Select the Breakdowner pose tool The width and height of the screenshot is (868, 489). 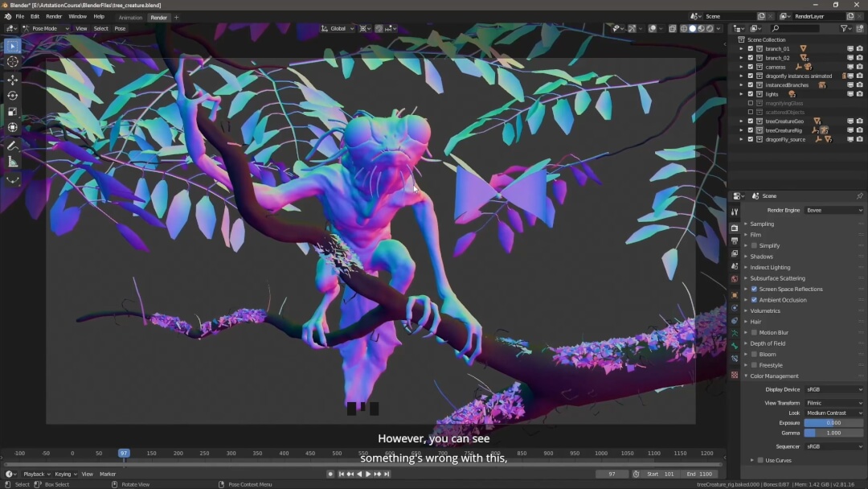[12, 180]
